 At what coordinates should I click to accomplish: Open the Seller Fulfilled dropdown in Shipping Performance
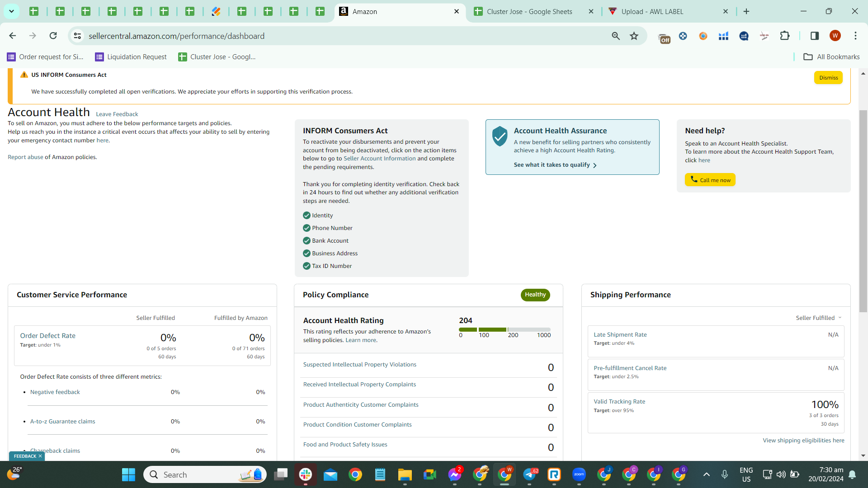819,318
